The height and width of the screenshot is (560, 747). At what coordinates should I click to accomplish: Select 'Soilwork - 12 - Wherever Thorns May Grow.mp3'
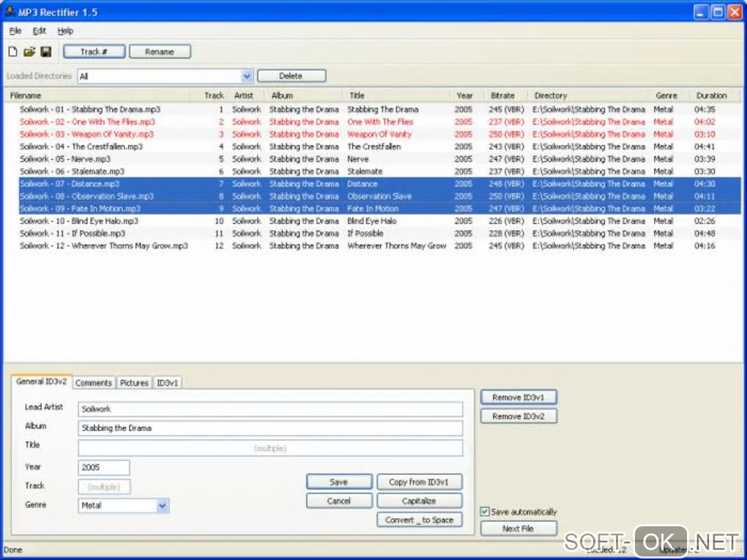pos(104,246)
